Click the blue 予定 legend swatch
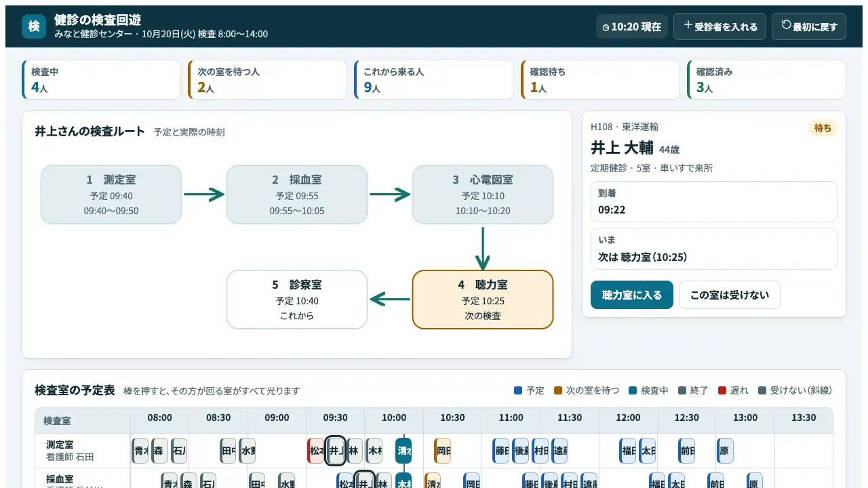Screen dimensions: 868x488 pyautogui.click(x=519, y=390)
